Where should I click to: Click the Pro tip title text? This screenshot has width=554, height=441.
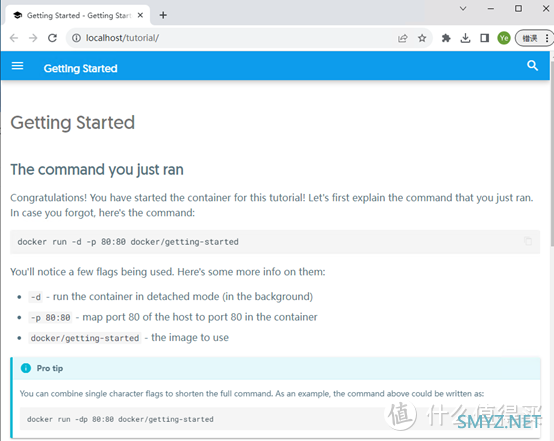[x=50, y=368]
